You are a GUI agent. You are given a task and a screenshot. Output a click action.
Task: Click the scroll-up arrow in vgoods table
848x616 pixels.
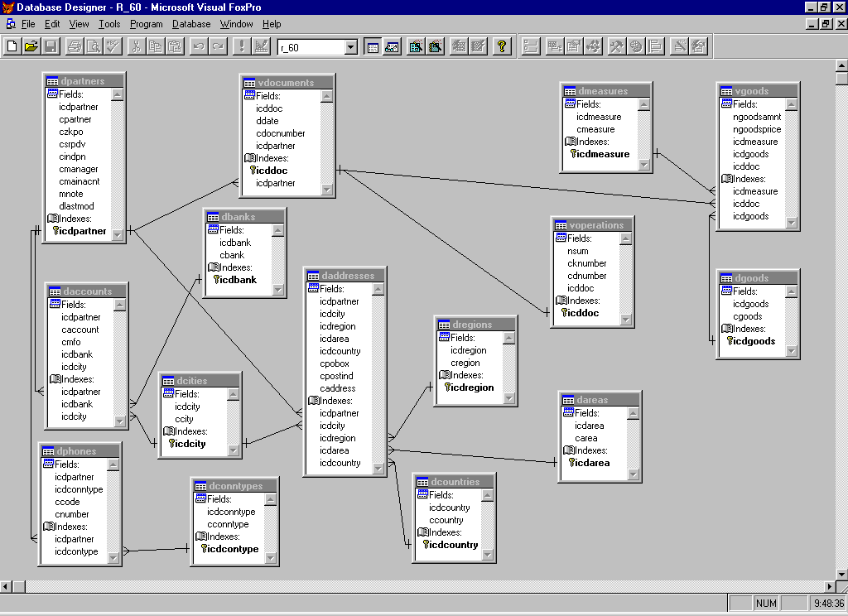point(791,104)
